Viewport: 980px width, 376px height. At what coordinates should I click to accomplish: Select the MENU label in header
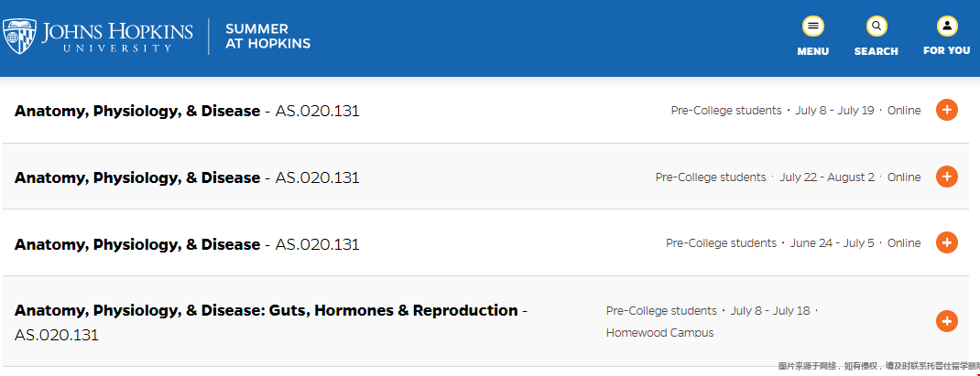click(812, 51)
